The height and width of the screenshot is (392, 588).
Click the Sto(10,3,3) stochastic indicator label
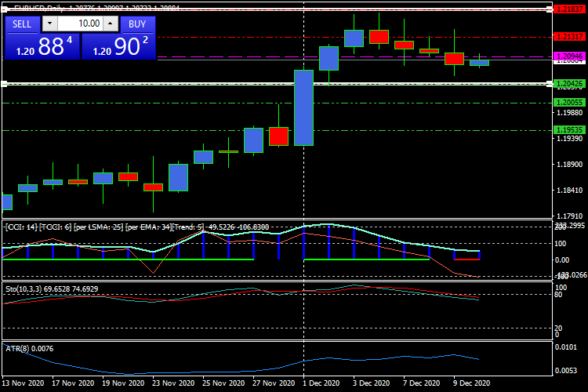pyautogui.click(x=52, y=289)
